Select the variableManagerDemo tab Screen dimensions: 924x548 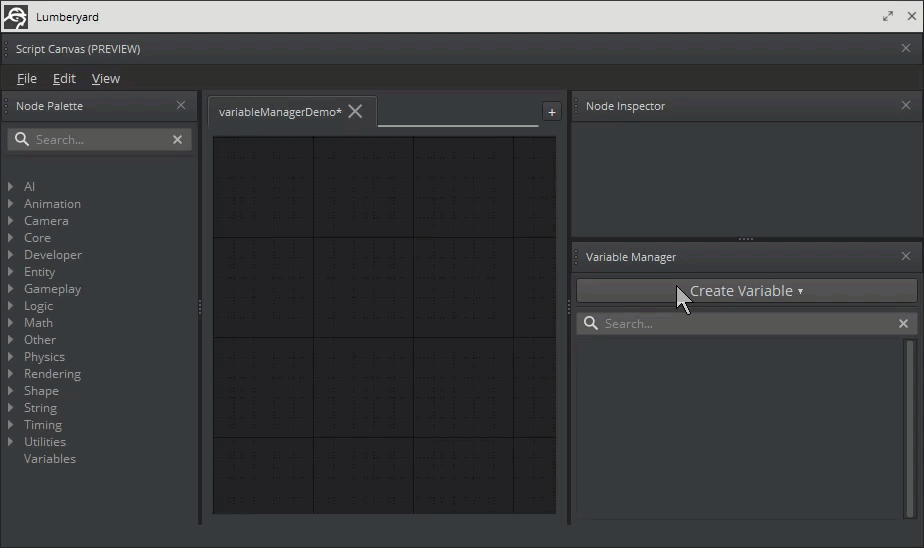tap(280, 112)
